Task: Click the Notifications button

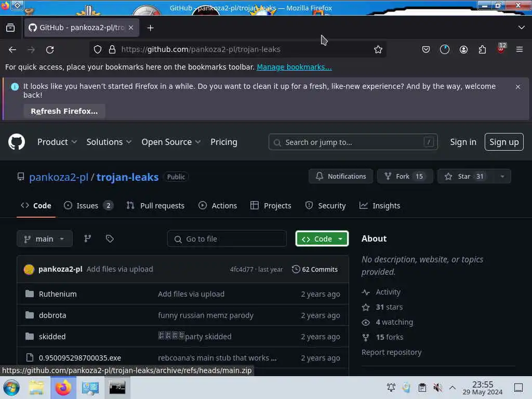Action: 341,177
